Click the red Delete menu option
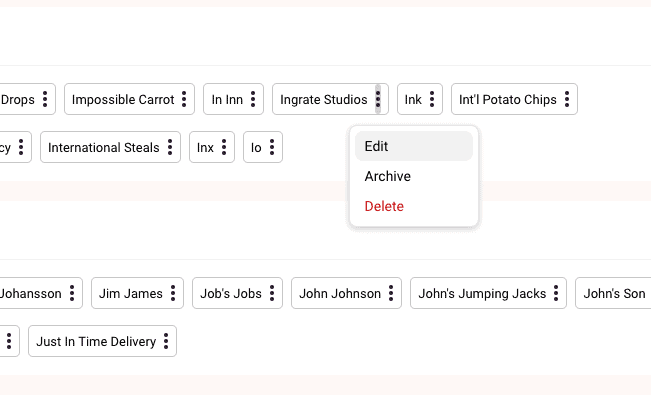 (414, 206)
